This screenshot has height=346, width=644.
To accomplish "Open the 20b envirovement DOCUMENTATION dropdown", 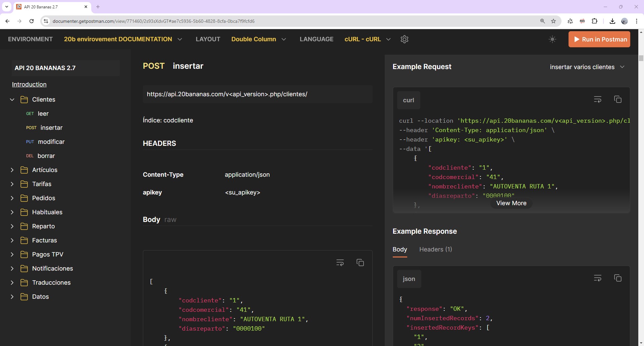I will point(123,39).
